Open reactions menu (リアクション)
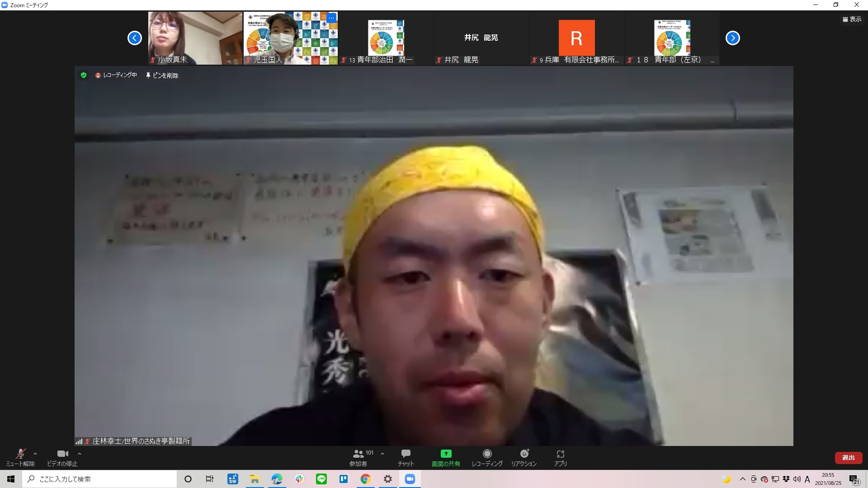 click(x=524, y=457)
